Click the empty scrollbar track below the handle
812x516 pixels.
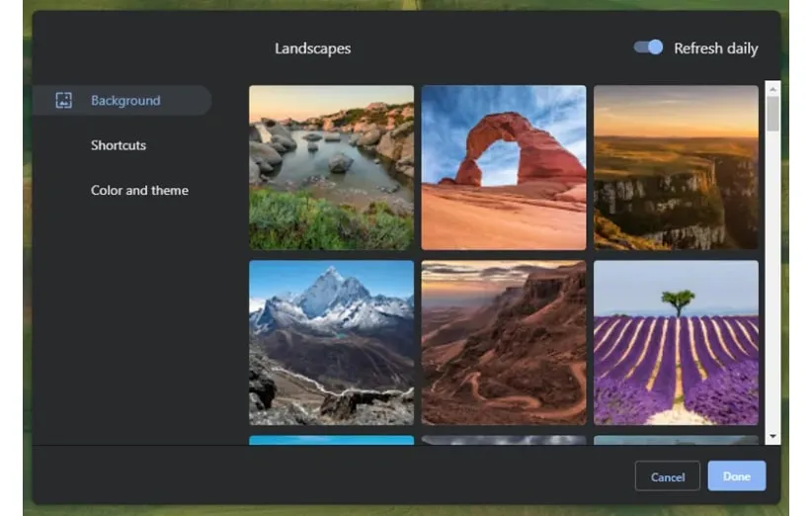click(772, 287)
